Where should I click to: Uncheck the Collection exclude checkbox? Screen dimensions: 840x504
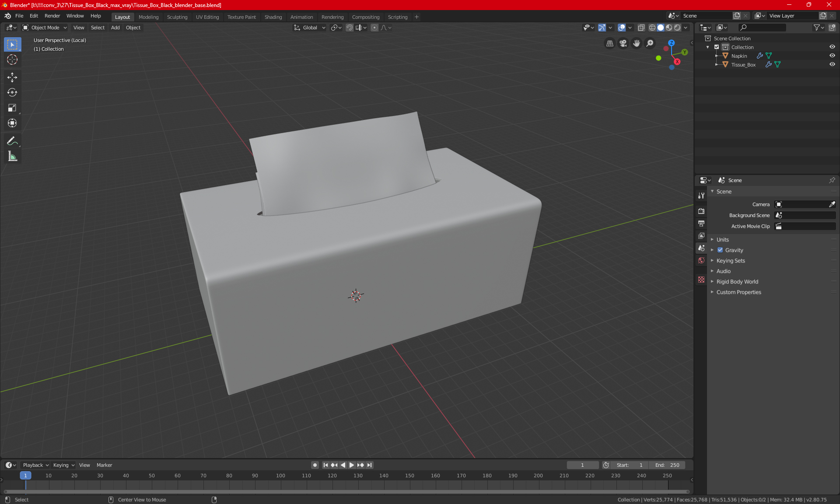[x=717, y=47]
